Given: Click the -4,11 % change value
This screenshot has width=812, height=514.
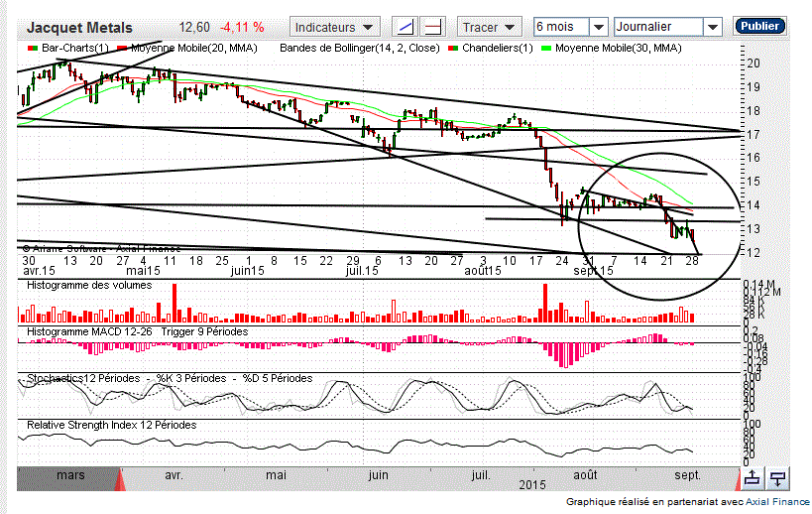Looking at the screenshot, I should (x=242, y=28).
